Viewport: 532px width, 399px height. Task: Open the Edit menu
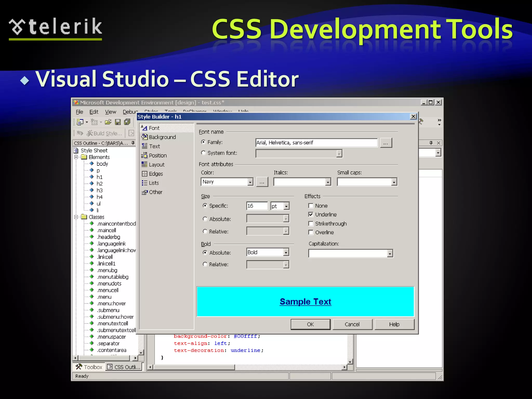pyautogui.click(x=94, y=112)
